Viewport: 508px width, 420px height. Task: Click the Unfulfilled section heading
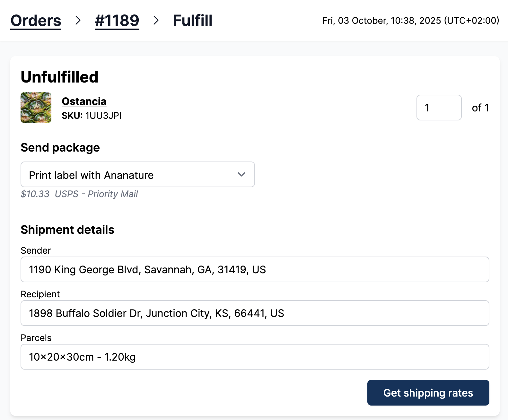(x=59, y=77)
